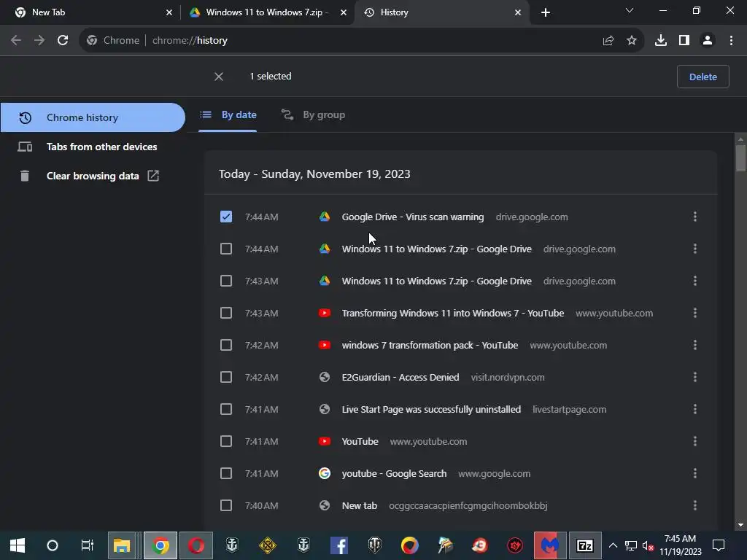Check the 7:40 AM New tab entry box
This screenshot has height=560, width=747.
click(226, 505)
